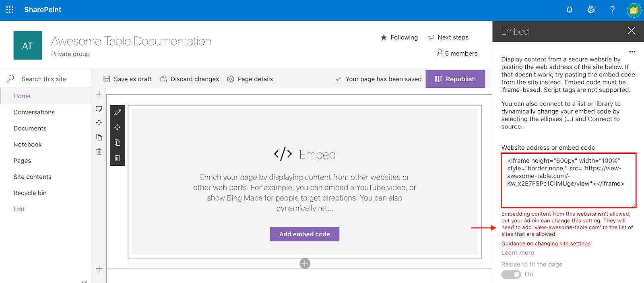Image resolution: width=644 pixels, height=283 pixels.
Task: Click the Add embed code button
Action: pyautogui.click(x=305, y=234)
